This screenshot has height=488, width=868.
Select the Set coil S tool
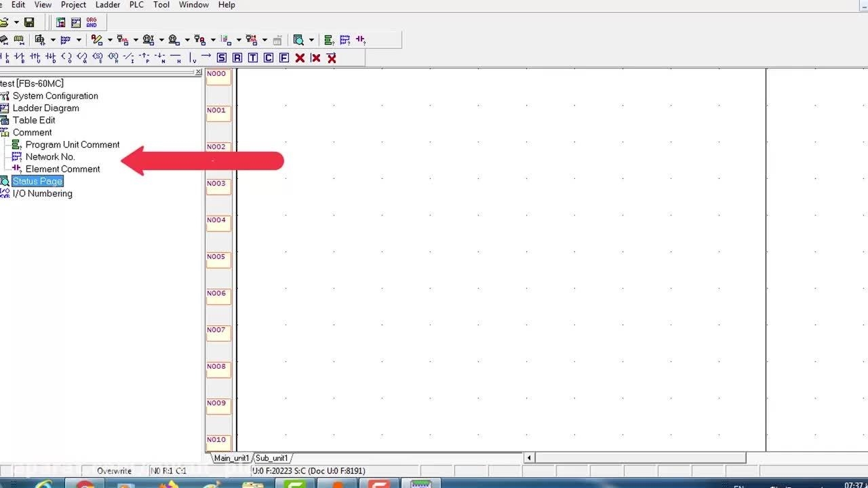click(x=222, y=58)
